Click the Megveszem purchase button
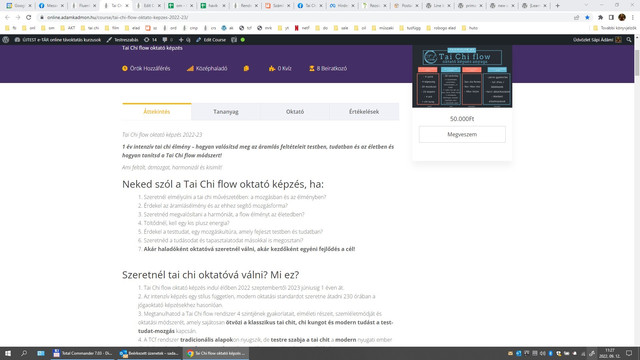This screenshot has width=640, height=360. [462, 134]
